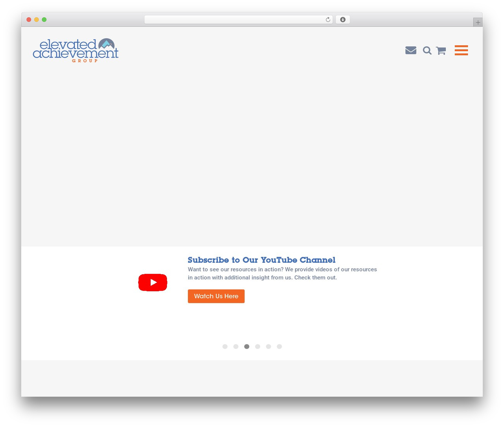This screenshot has height=427, width=504.
Task: Click the Watch Us Here button
Action: tap(216, 296)
